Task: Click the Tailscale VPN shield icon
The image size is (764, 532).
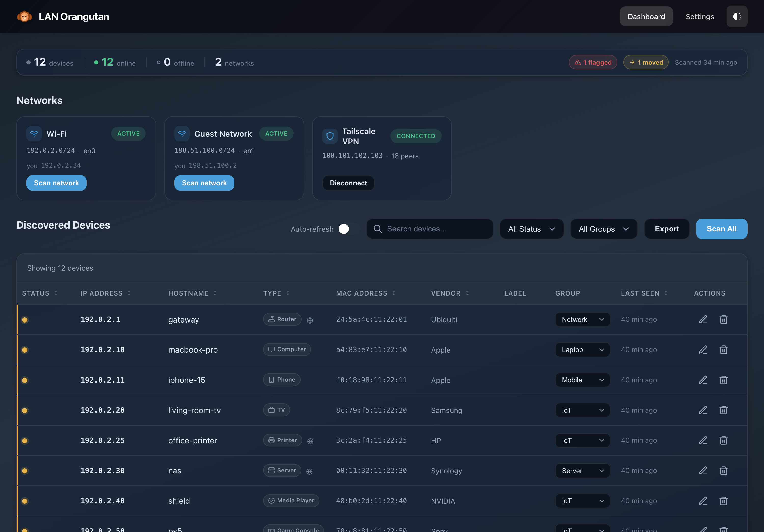Action: tap(330, 136)
